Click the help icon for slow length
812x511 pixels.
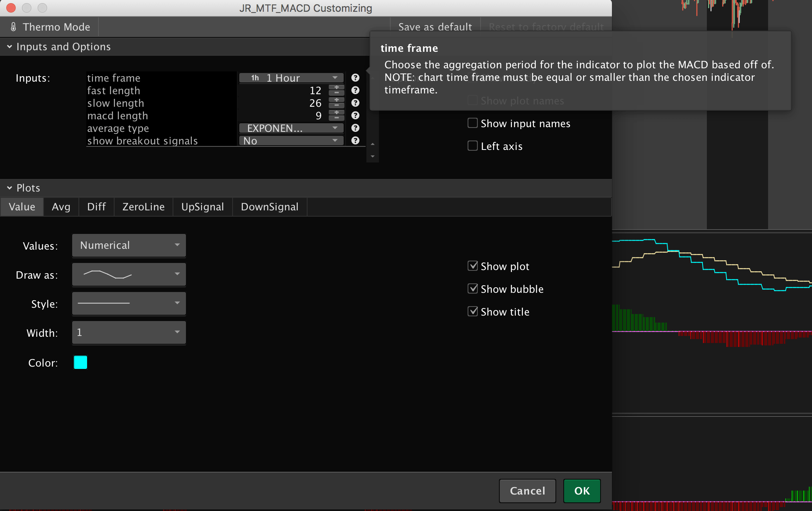(x=355, y=103)
